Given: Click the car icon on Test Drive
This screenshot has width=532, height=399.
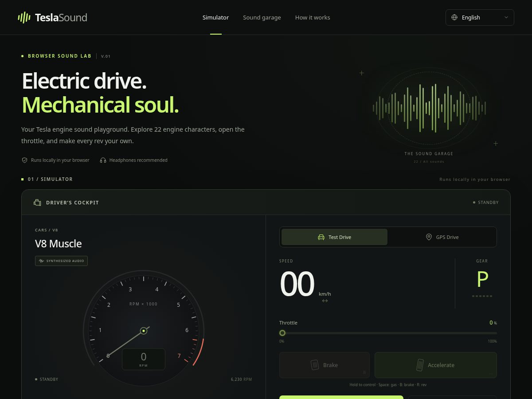Looking at the screenshot, I should click(321, 237).
